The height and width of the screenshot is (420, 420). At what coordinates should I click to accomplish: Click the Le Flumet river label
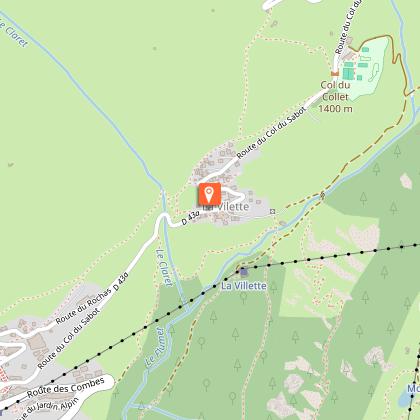156,347
